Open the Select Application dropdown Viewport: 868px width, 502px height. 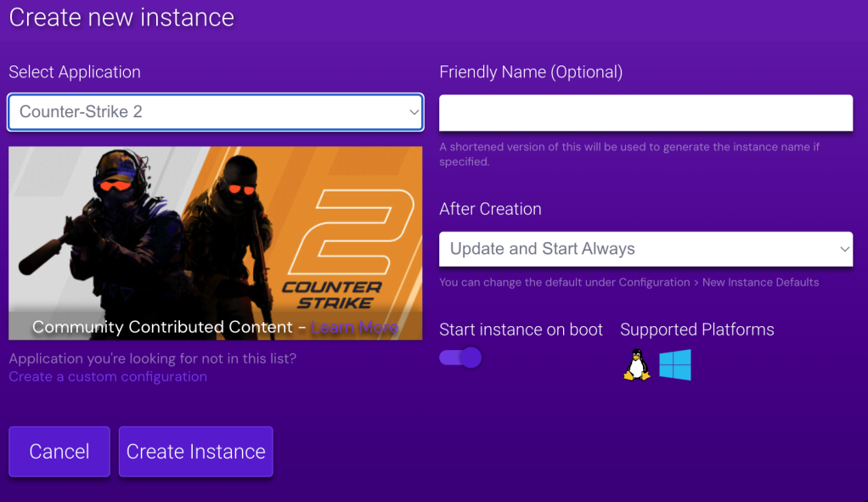tap(216, 112)
